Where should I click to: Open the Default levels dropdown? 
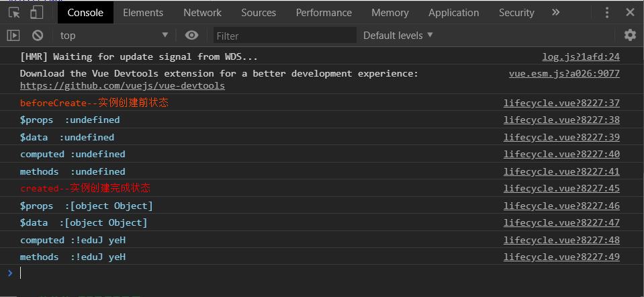[x=398, y=35]
